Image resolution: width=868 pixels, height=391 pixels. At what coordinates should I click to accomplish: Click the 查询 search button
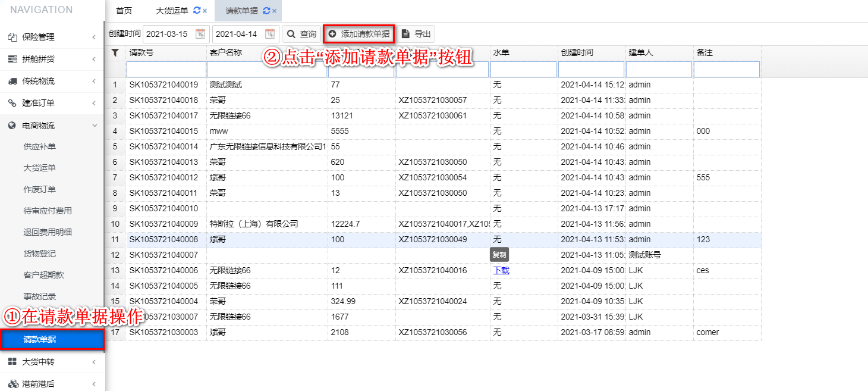(x=301, y=34)
